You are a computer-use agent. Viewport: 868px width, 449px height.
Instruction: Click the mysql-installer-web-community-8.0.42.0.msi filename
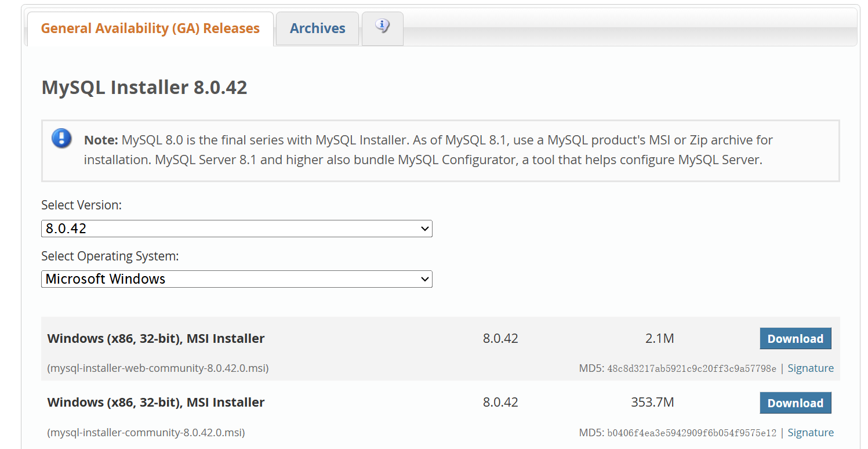tap(158, 368)
